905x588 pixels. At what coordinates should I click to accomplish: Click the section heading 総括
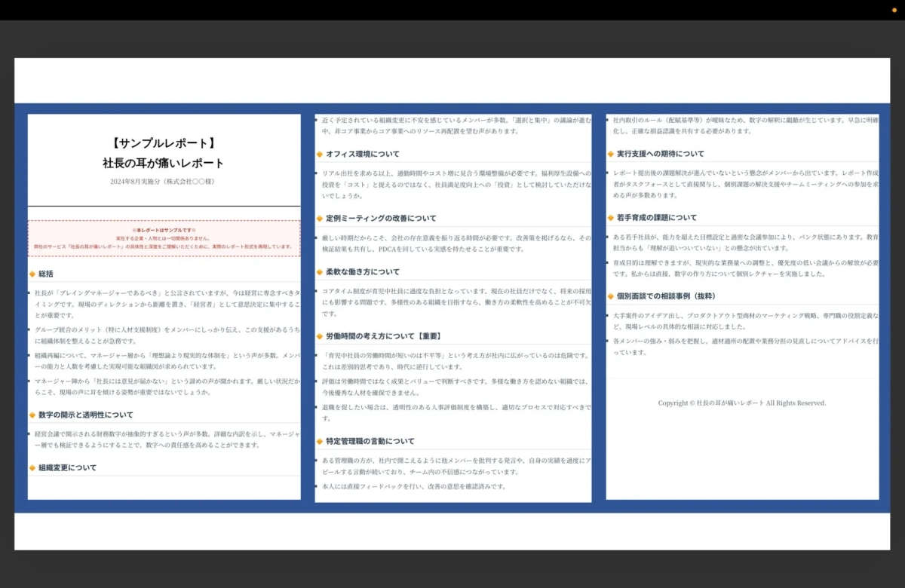point(46,274)
